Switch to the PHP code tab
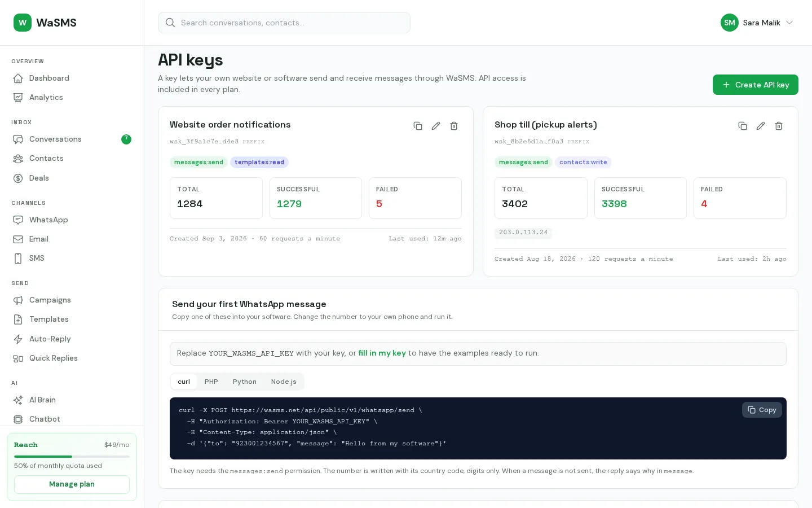This screenshot has height=508, width=812. (x=211, y=382)
